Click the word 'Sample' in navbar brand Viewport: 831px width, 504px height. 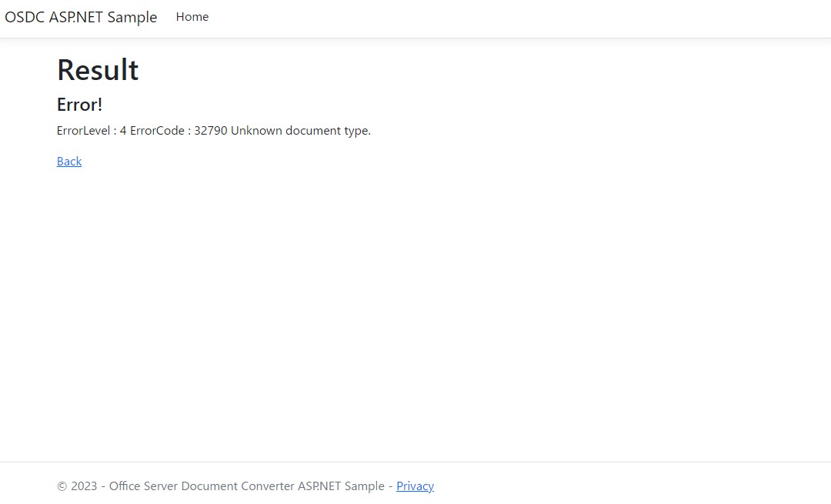(x=132, y=17)
